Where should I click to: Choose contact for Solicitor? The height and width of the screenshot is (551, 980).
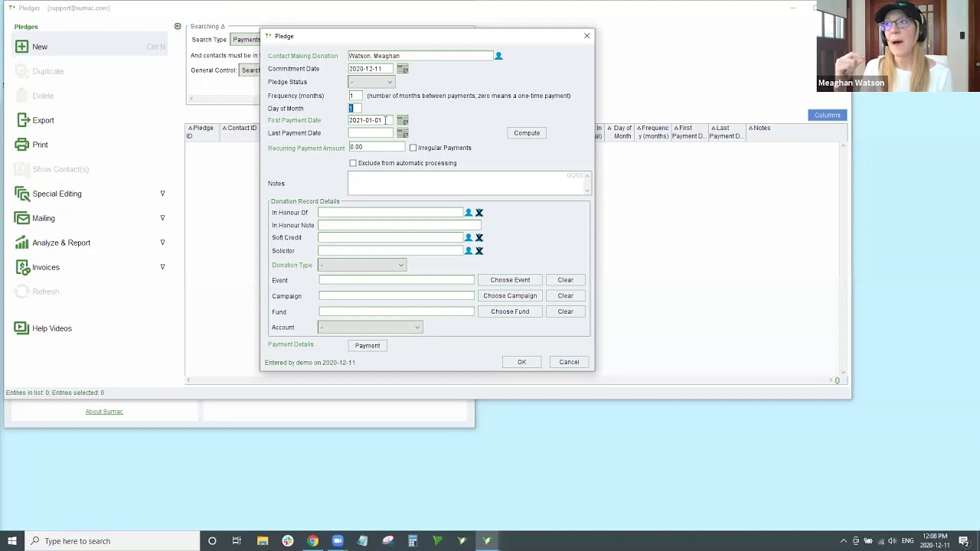pyautogui.click(x=469, y=250)
